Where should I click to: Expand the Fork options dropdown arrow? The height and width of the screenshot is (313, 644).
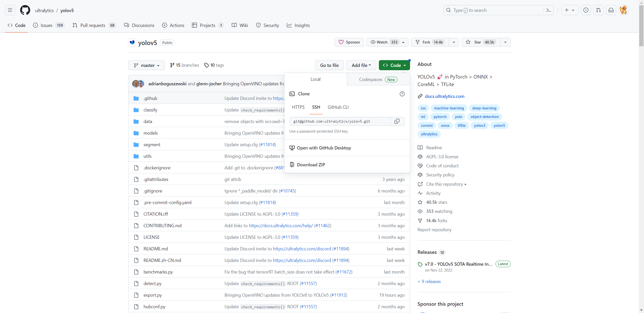(x=454, y=42)
